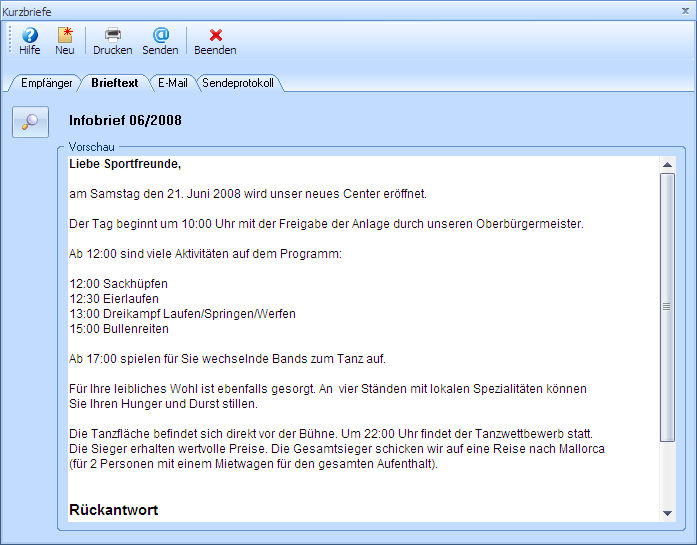Click the line starting Ab 17:00 spielen
The image size is (697, 545).
click(227, 359)
